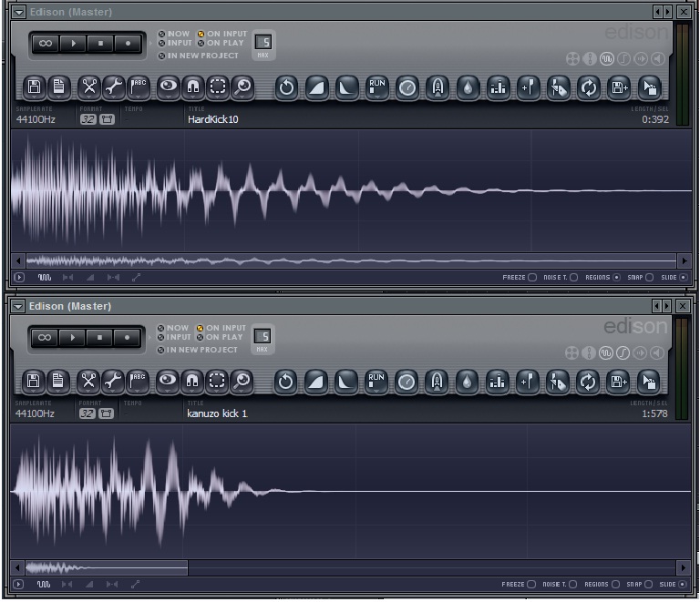The image size is (700, 602).
Task: Open top Edison window dropdown menu arrow
Action: pos(18,12)
